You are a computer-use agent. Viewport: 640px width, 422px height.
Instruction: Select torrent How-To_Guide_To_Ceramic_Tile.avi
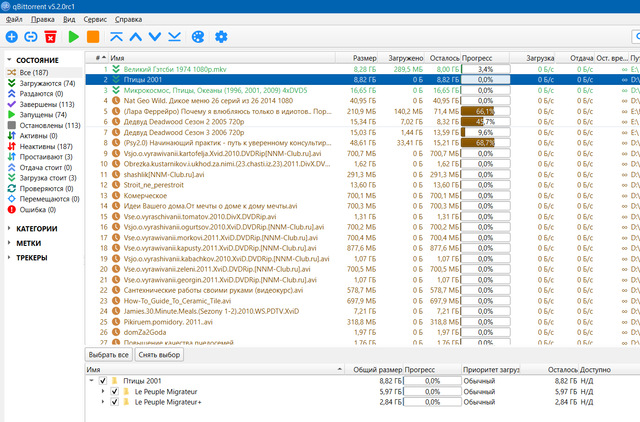(177, 301)
